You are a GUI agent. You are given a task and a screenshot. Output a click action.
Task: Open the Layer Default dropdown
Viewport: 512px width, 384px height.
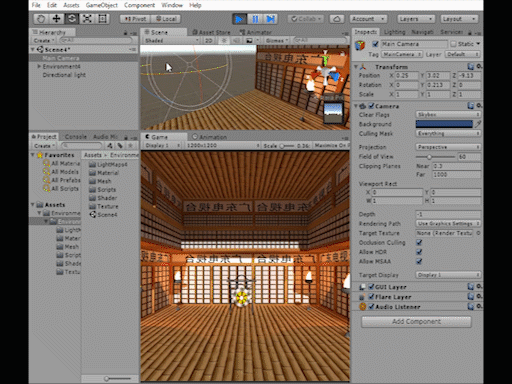point(463,54)
